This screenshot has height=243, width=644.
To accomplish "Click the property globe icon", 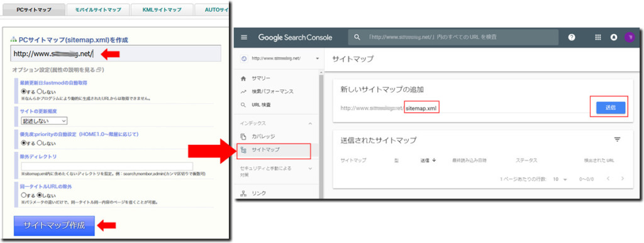I will (x=244, y=59).
